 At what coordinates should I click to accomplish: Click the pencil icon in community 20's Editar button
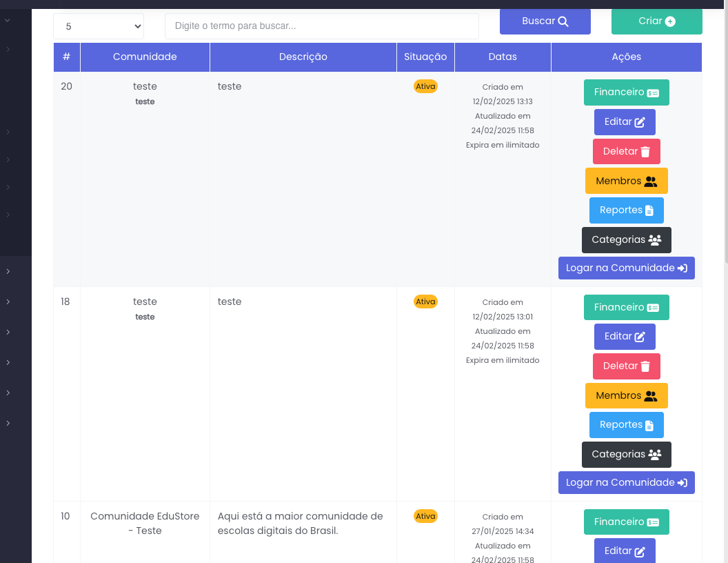click(640, 122)
